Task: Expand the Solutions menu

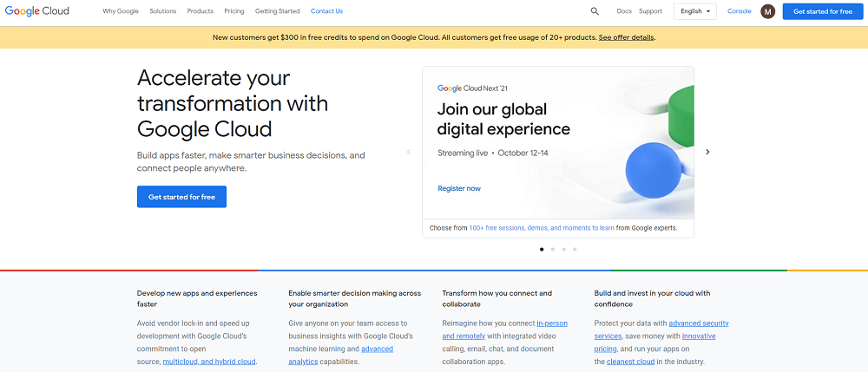Action: click(163, 11)
